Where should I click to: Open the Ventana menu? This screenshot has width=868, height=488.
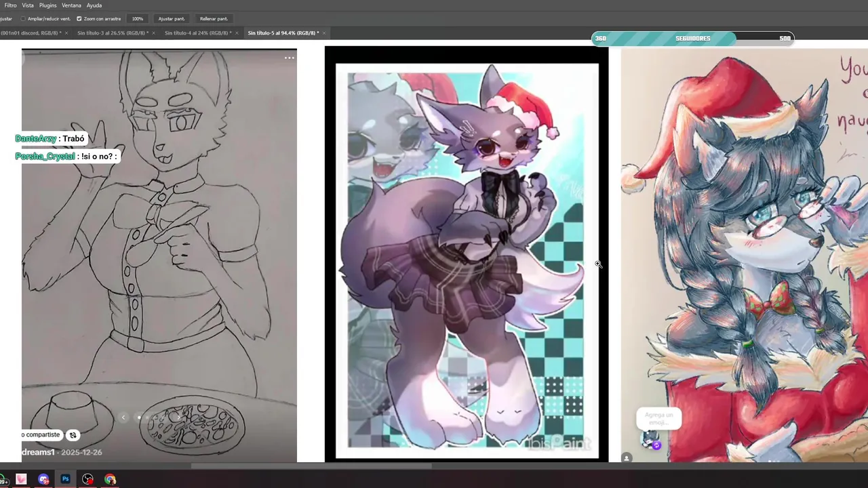click(x=71, y=5)
